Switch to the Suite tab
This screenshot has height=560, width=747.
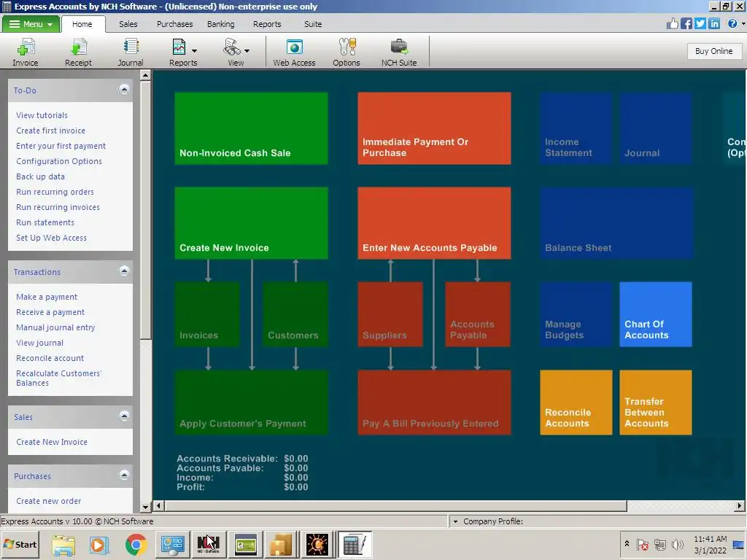[313, 24]
